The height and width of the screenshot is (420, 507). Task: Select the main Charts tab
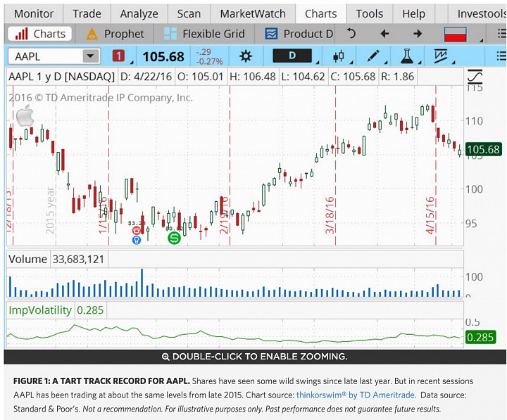click(x=321, y=13)
